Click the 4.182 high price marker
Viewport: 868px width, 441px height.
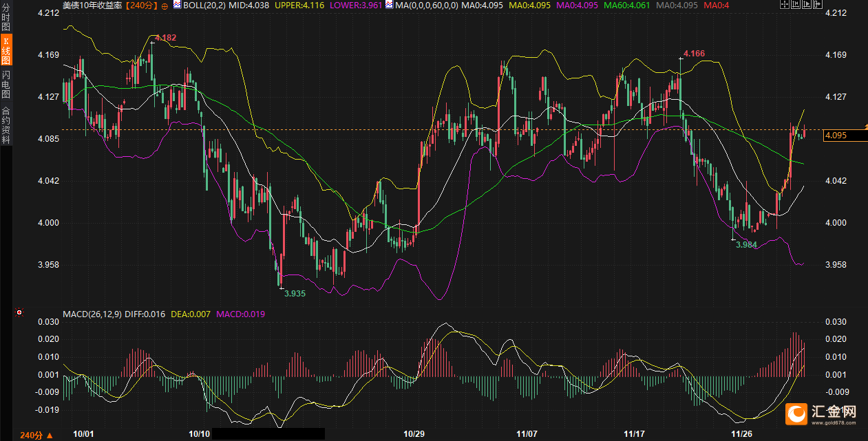click(x=165, y=38)
